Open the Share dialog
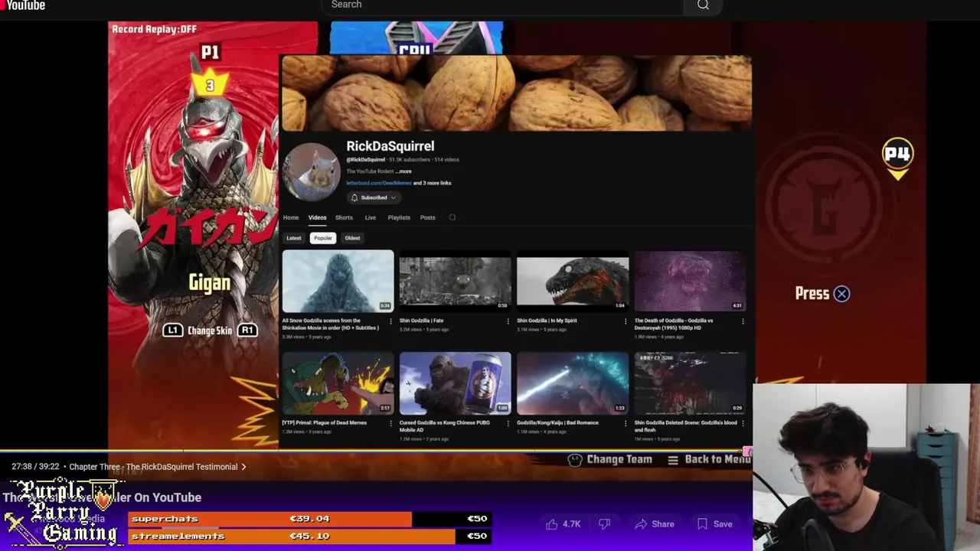This screenshot has height=551, width=980. pyautogui.click(x=655, y=524)
